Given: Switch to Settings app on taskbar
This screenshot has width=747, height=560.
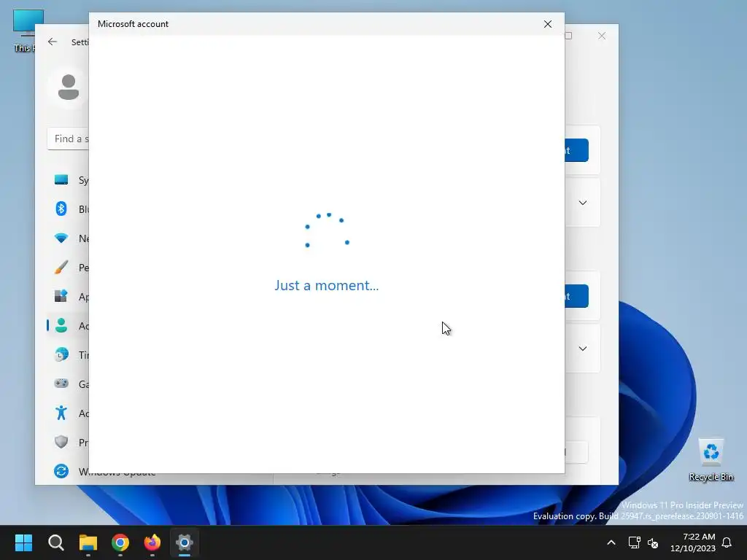Looking at the screenshot, I should point(185,542).
